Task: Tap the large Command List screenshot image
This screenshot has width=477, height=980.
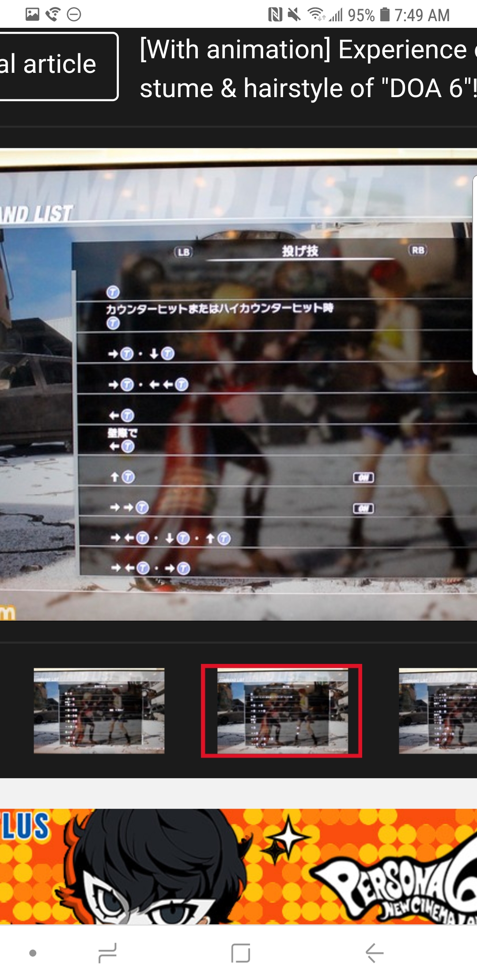Action: coord(238,384)
